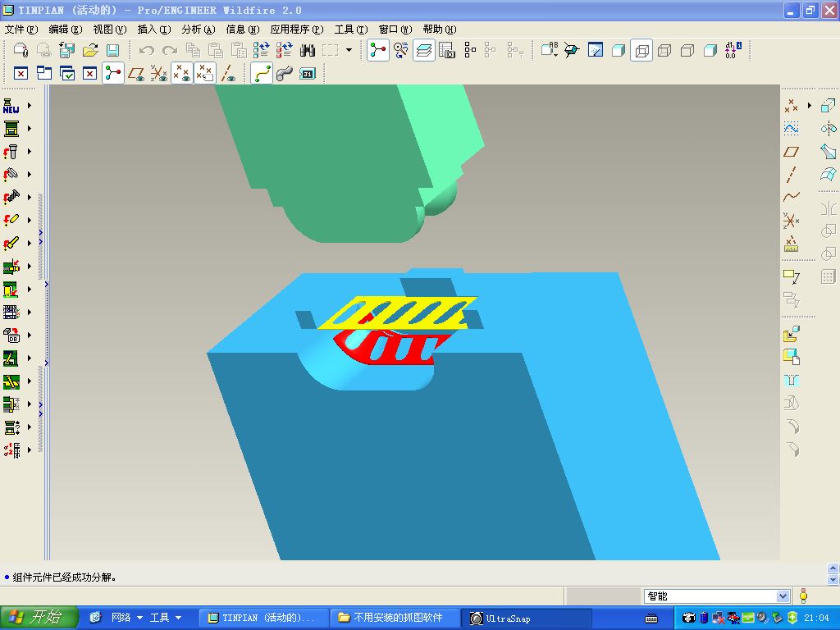840x630 pixels.
Task: Click the View Manager camera list icon
Action: pyautogui.click(x=447, y=50)
